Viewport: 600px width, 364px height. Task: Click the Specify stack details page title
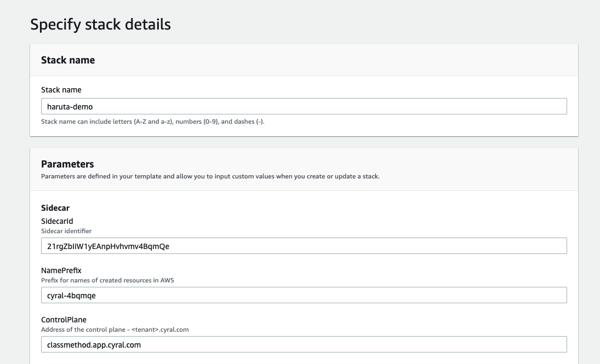(101, 24)
